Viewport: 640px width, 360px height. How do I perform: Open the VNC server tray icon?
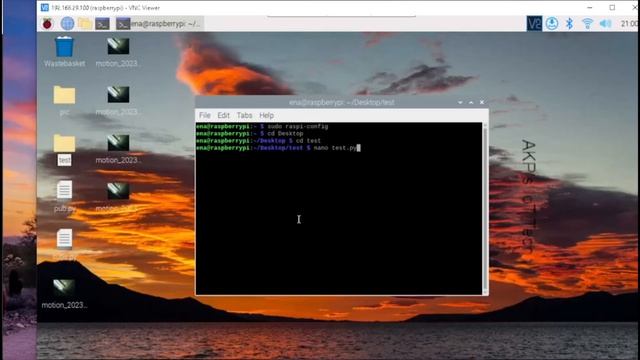click(x=534, y=24)
